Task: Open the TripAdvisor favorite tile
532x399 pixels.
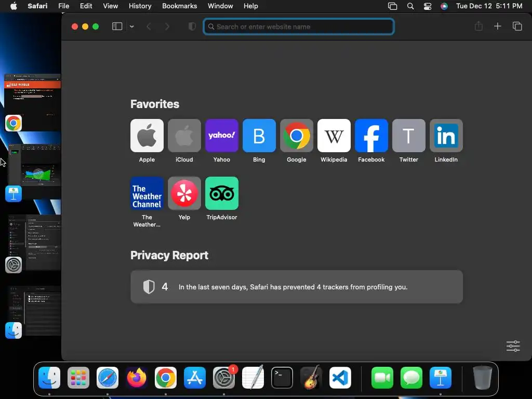Action: click(x=221, y=193)
